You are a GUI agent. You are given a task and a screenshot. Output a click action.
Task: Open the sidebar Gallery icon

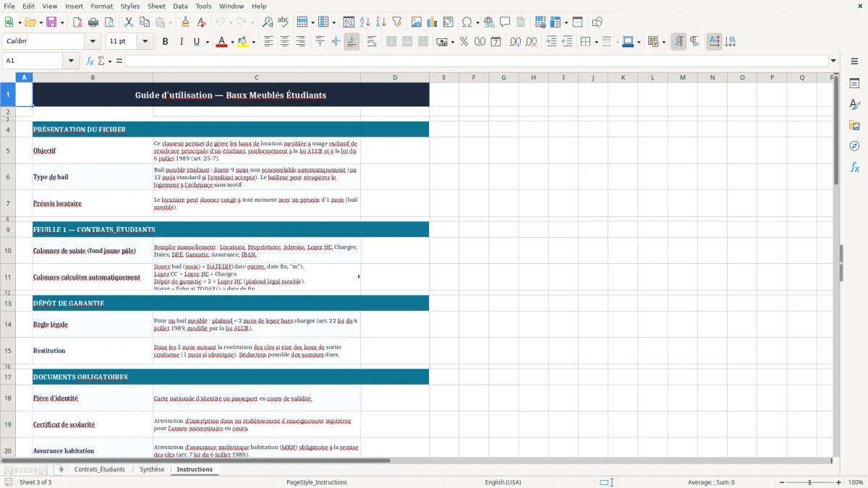coord(854,125)
